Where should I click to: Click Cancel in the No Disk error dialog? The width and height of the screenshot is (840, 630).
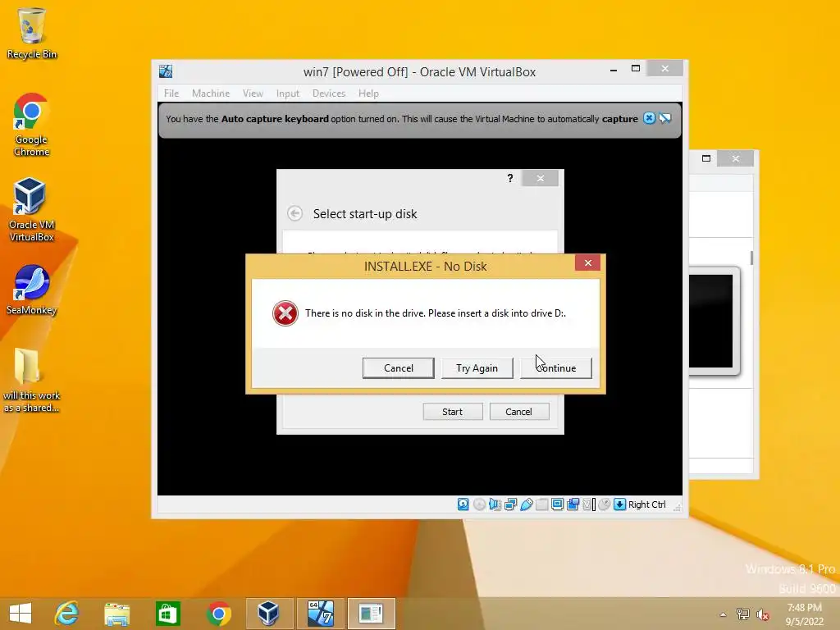coord(398,368)
